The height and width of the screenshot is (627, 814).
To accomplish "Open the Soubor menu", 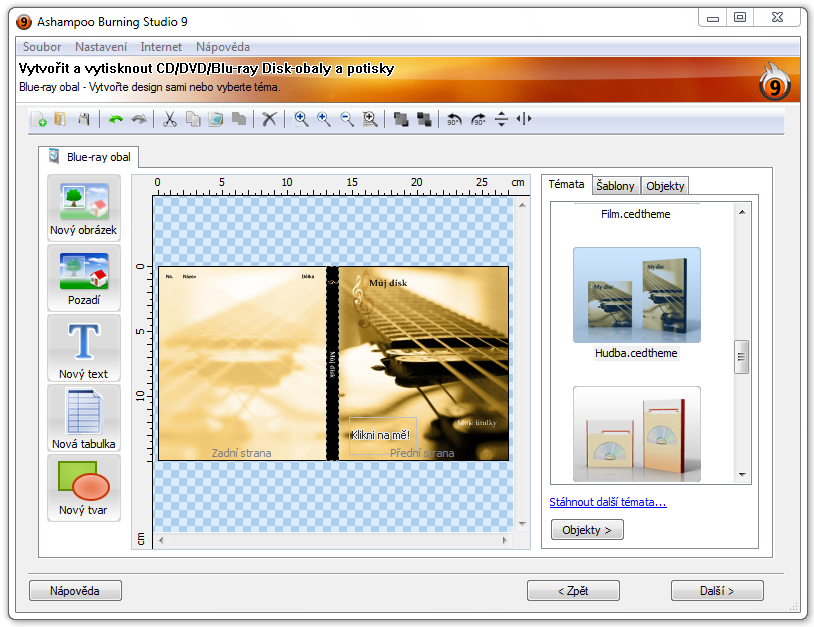I will click(x=42, y=47).
